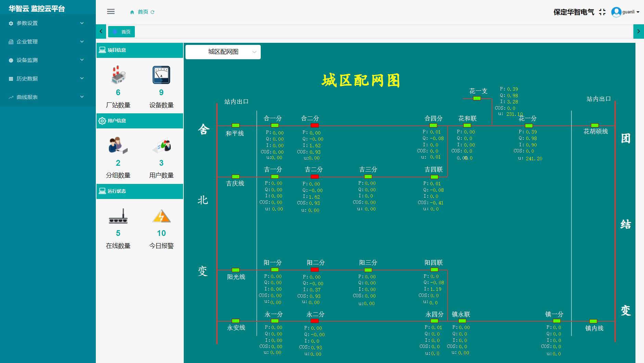This screenshot has width=644, height=363.
Task: Click the user chart icon for 用户数量
Action: (162, 146)
